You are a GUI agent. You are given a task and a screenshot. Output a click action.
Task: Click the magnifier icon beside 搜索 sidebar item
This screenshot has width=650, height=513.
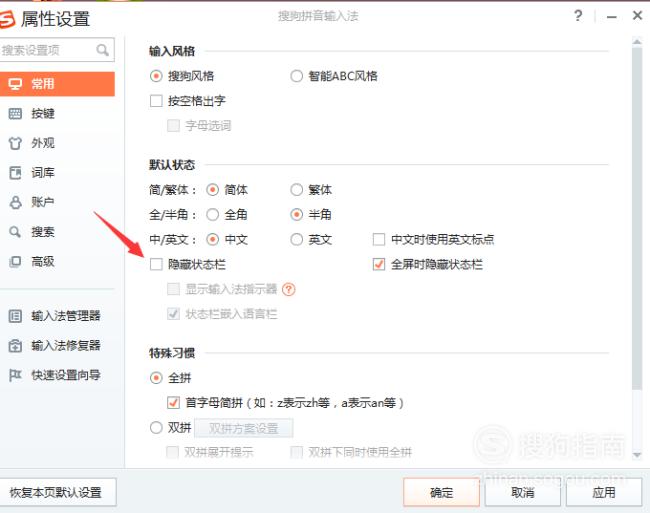15,232
